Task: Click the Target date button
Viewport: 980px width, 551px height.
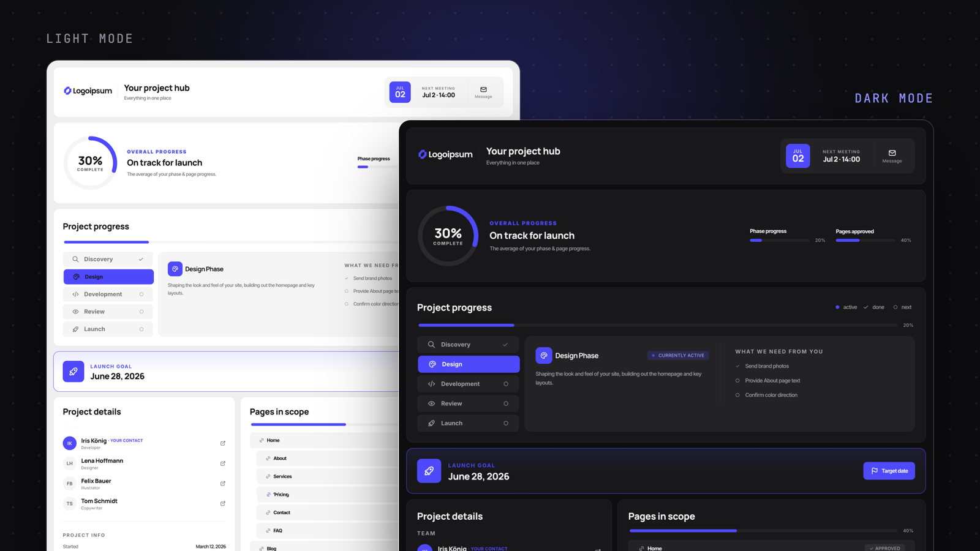Action: 889,471
